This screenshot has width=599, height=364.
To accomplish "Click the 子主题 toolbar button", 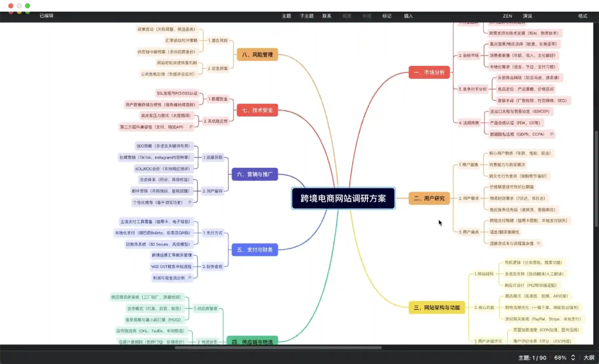I will pyautogui.click(x=307, y=16).
